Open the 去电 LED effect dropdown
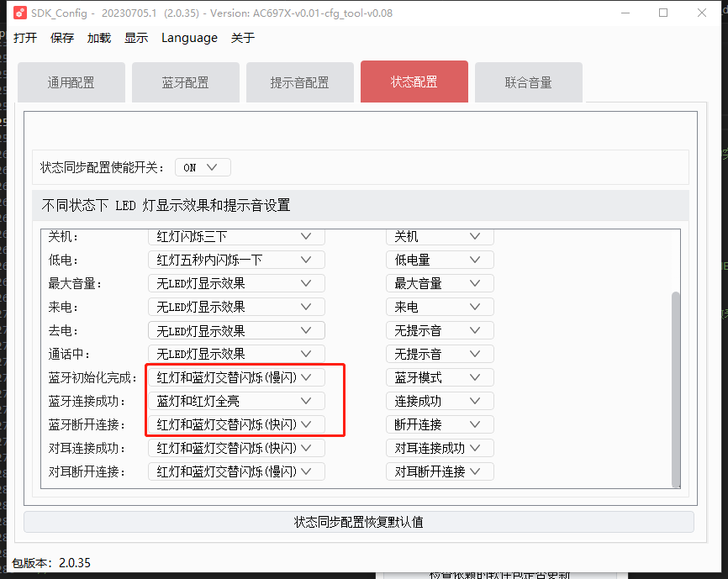The width and height of the screenshot is (728, 579). pyautogui.click(x=236, y=330)
